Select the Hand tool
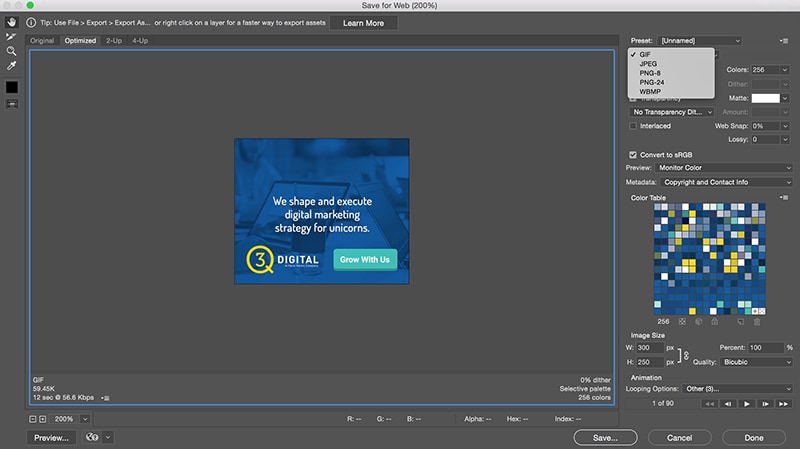The image size is (800, 449). [11, 22]
